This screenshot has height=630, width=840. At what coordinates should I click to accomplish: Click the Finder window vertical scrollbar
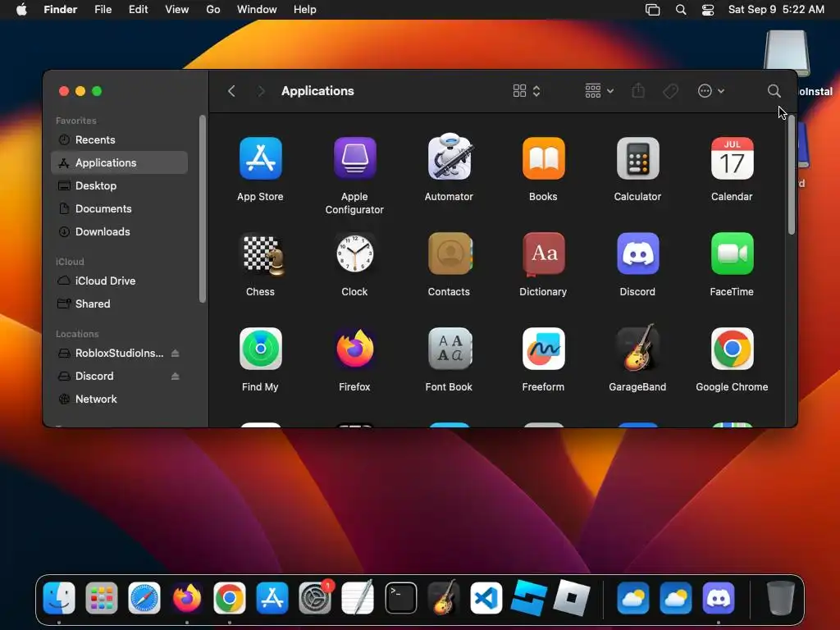pos(792,175)
